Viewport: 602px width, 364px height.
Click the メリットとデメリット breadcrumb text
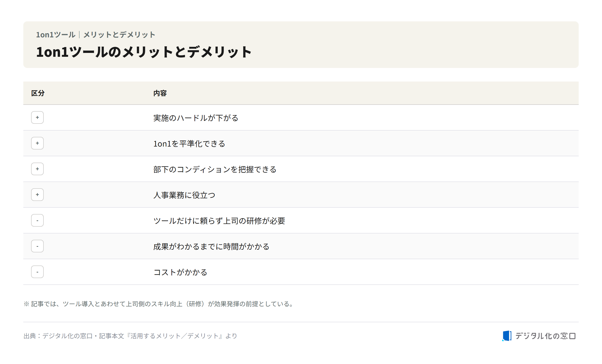119,35
